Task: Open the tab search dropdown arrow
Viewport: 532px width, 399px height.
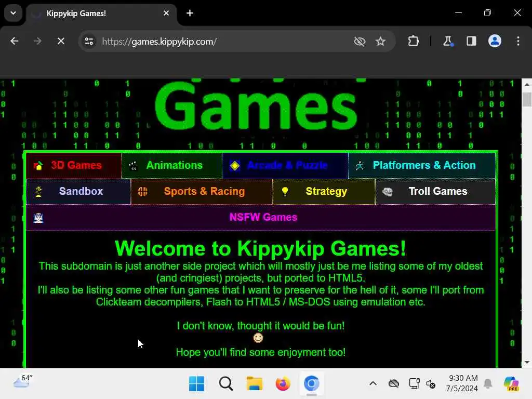Action: click(x=13, y=13)
